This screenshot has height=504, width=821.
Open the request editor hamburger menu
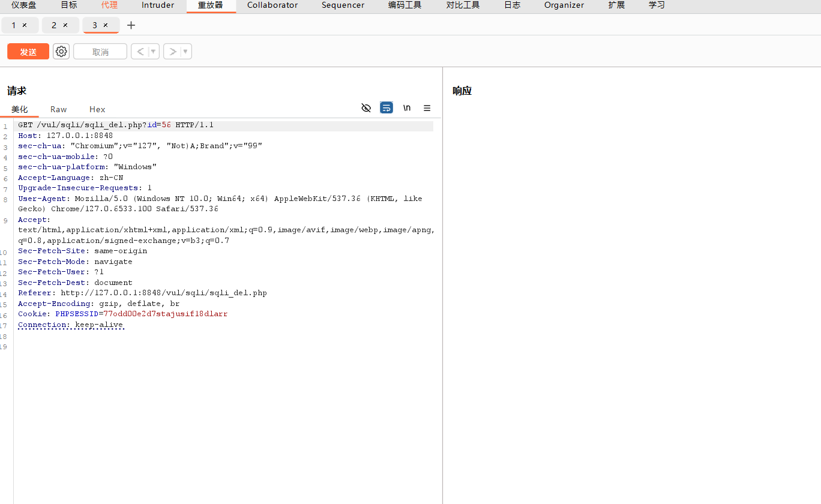tap(427, 108)
